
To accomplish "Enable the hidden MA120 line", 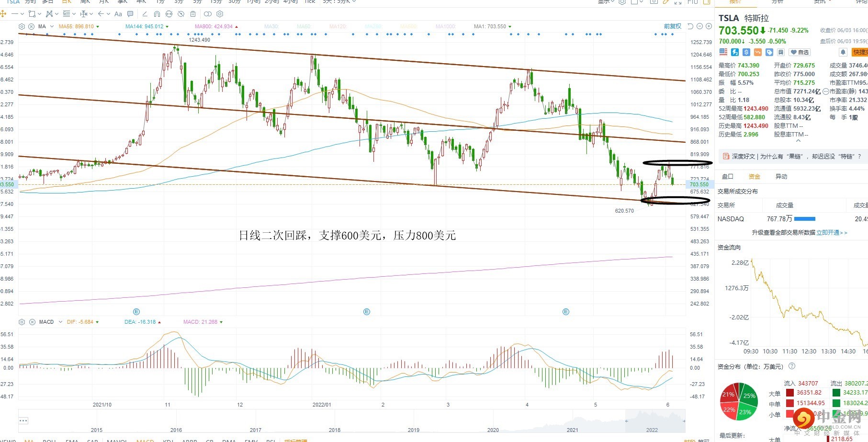I will pos(338,26).
